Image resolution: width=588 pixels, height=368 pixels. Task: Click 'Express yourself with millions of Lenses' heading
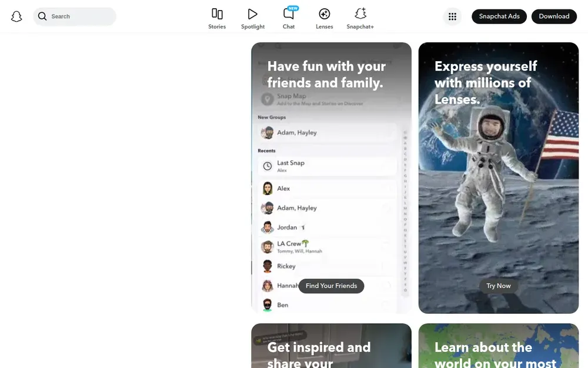(486, 82)
